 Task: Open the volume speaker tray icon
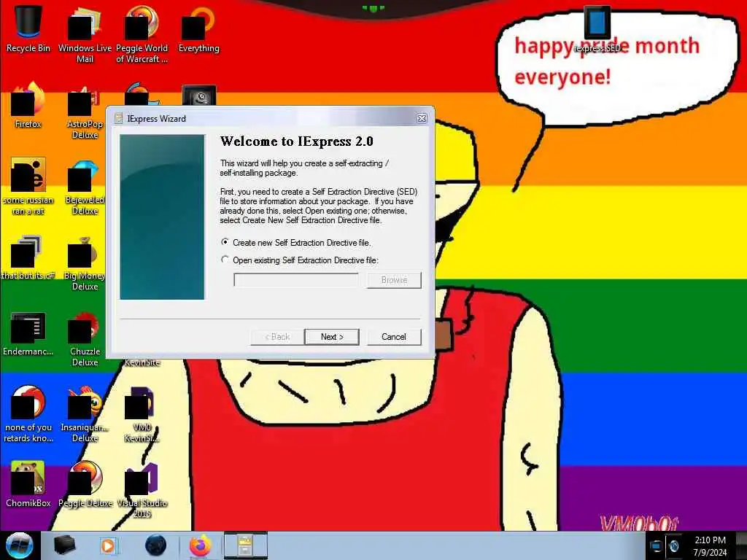673,546
